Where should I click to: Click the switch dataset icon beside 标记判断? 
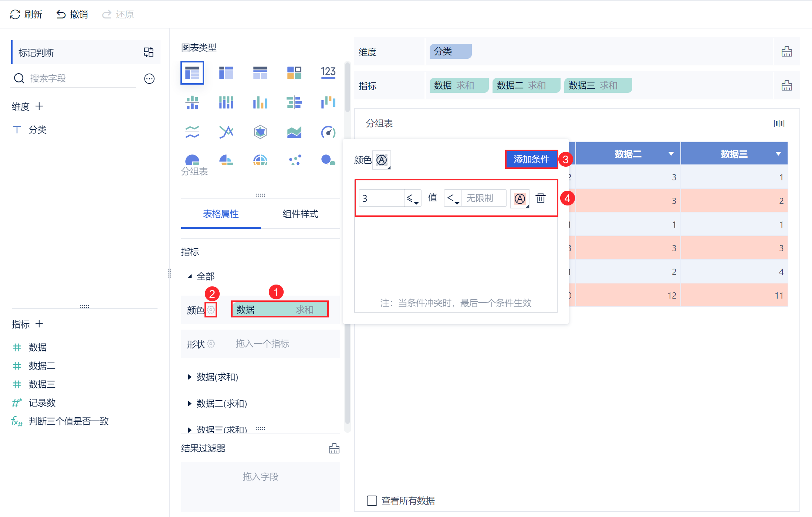[x=149, y=52]
